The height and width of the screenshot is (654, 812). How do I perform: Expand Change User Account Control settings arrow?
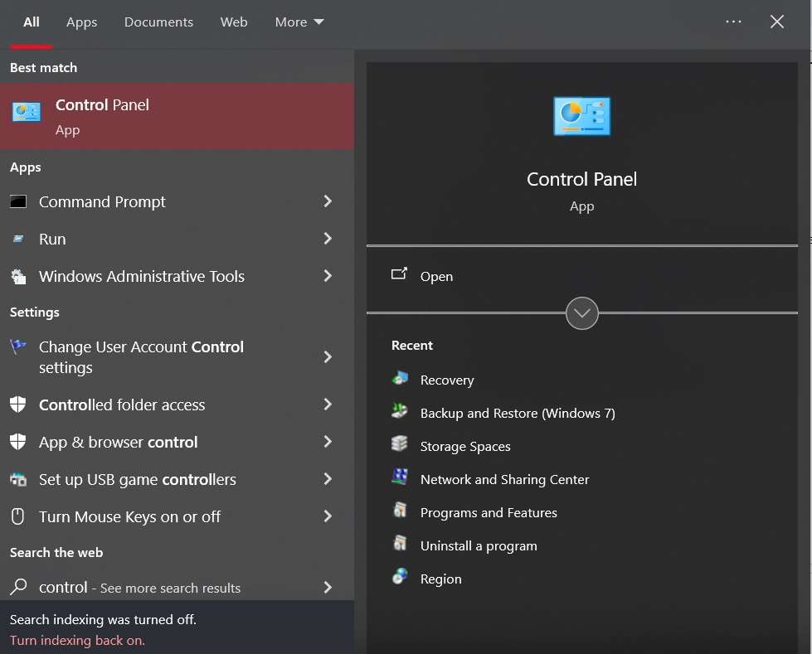(x=328, y=356)
